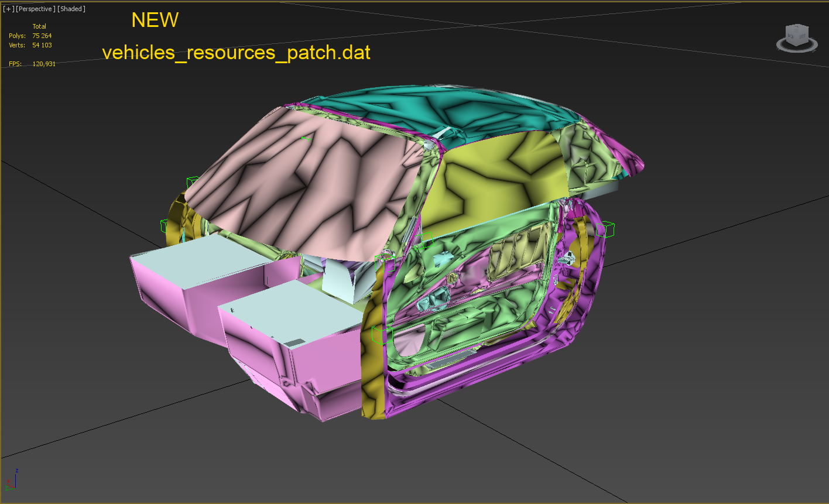Select green helper box left of yellow wheel arch
Screen dimensions: 829x504
coord(167,225)
